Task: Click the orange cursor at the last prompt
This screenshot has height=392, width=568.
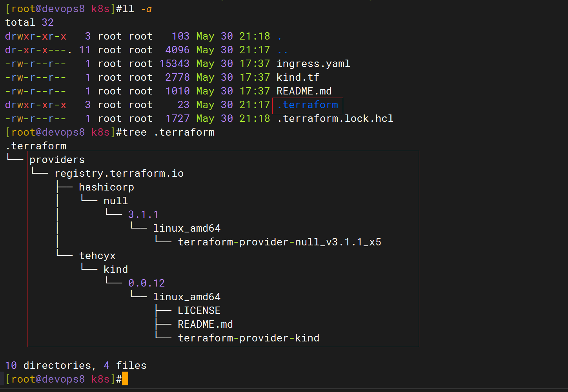Action: [125, 379]
